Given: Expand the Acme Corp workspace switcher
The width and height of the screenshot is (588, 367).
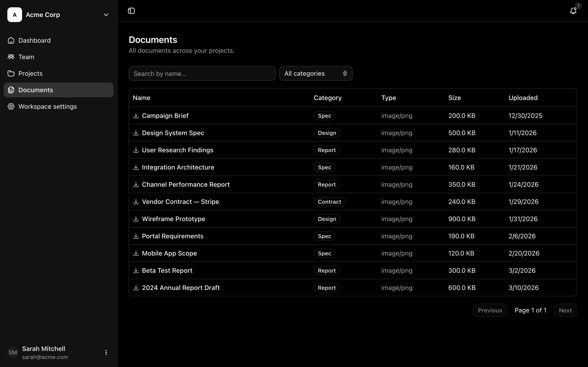Looking at the screenshot, I should pos(106,14).
